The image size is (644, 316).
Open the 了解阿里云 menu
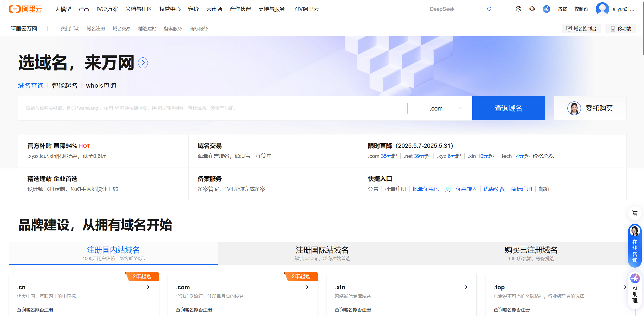pyautogui.click(x=306, y=9)
